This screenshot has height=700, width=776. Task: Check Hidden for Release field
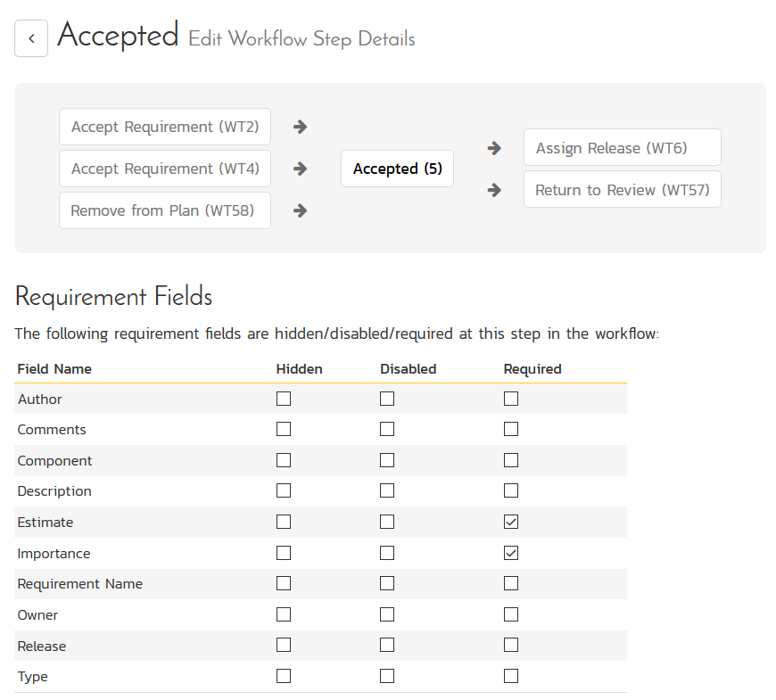(284, 646)
